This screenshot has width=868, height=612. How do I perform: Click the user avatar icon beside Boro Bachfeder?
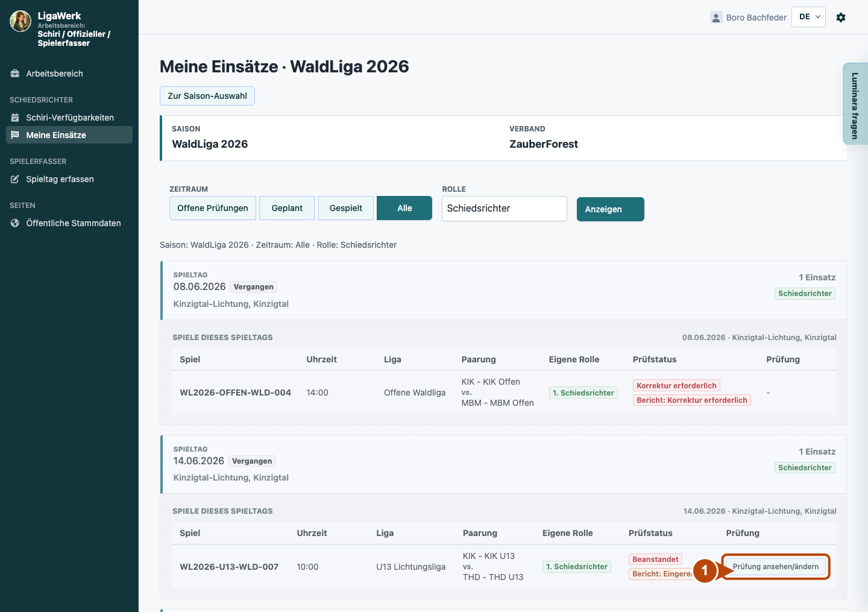click(716, 17)
